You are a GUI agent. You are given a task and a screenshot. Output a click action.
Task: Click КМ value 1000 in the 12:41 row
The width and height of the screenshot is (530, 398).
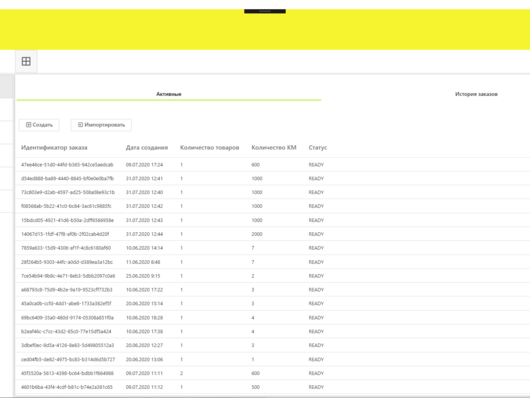(x=257, y=178)
